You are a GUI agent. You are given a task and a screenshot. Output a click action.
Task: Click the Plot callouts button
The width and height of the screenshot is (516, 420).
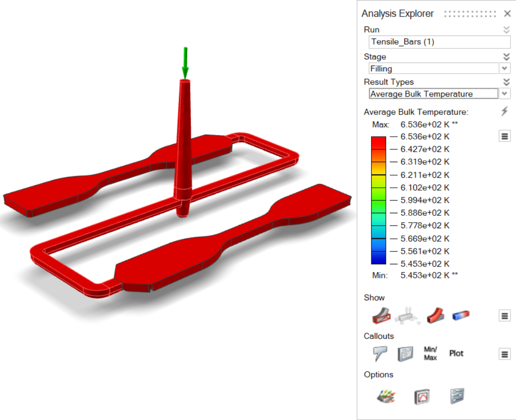click(x=456, y=353)
